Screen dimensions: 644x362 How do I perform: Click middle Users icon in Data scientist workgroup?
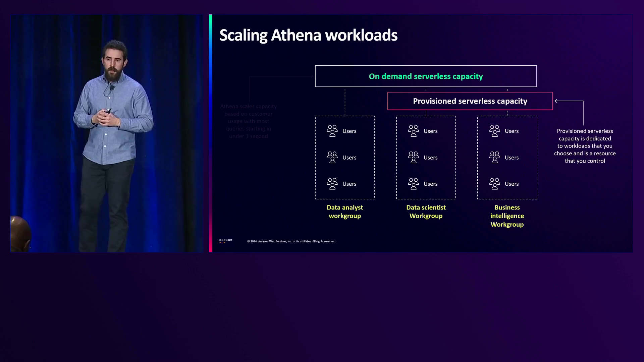[413, 157]
